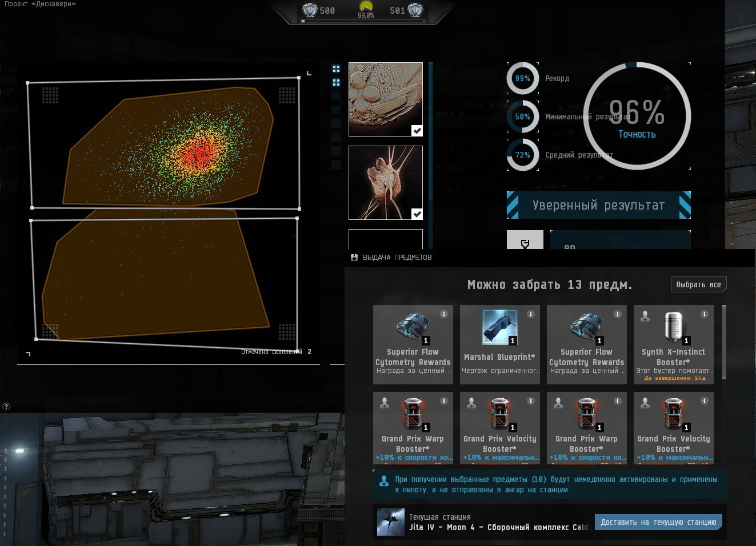
Task: Click the blue notice about selected items (10)
Action: [x=549, y=484]
